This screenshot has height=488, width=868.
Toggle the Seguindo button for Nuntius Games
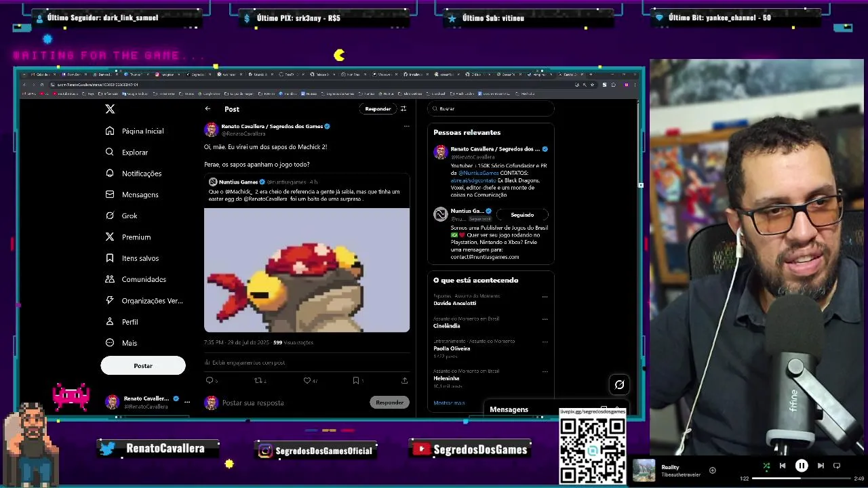coord(522,215)
